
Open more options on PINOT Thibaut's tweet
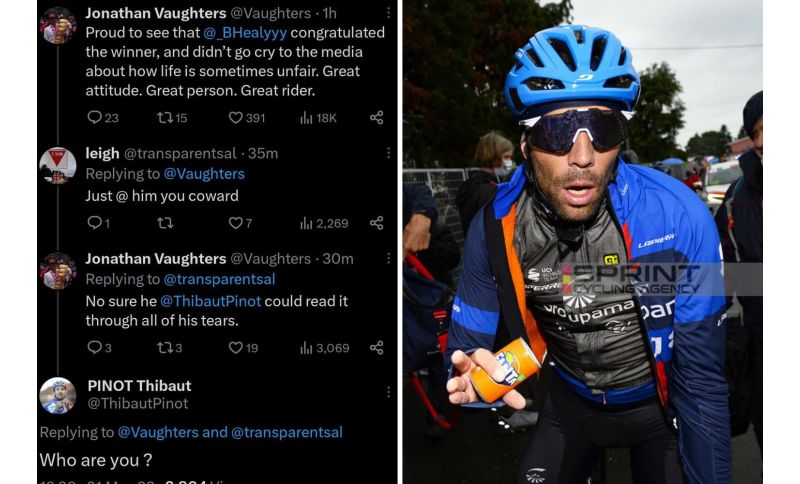388,392
